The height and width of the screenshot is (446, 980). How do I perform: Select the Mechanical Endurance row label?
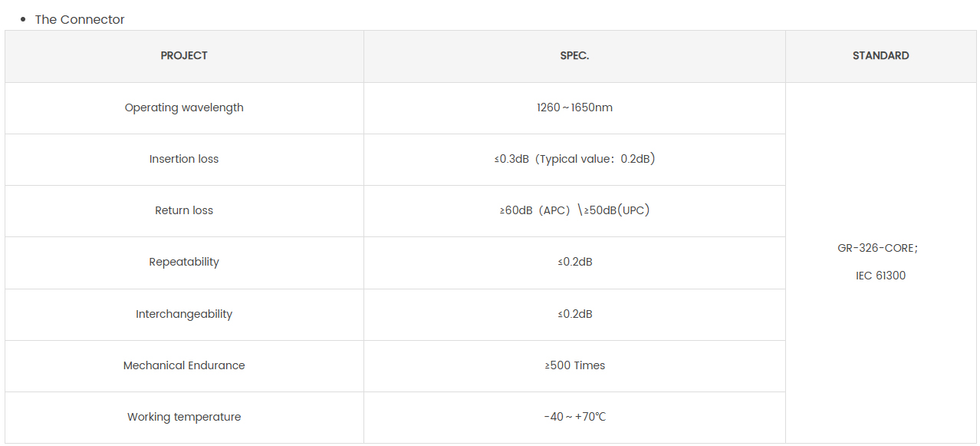click(x=184, y=365)
